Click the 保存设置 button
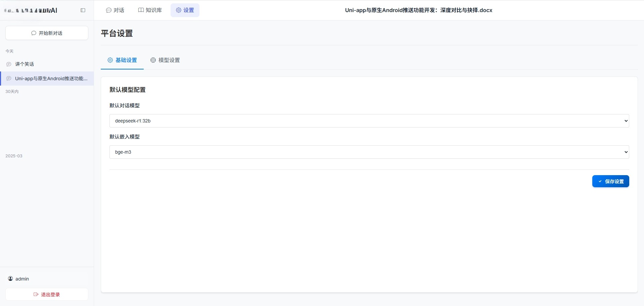Screen dimensions: 644x306 click(x=611, y=181)
